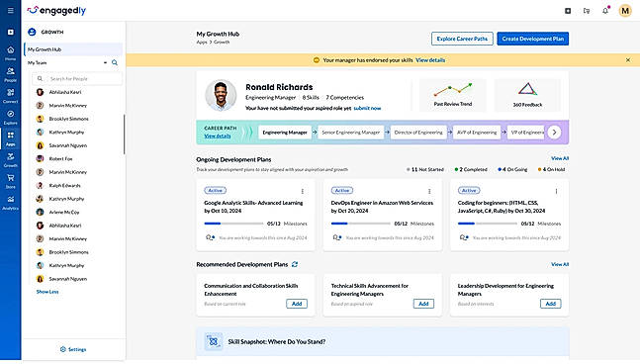
Task: Refresh Recommended Development Plans
Action: coord(295,264)
